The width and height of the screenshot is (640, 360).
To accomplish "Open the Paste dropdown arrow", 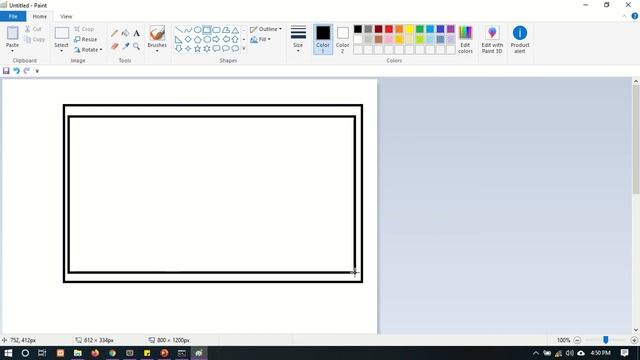I will 12,51.
